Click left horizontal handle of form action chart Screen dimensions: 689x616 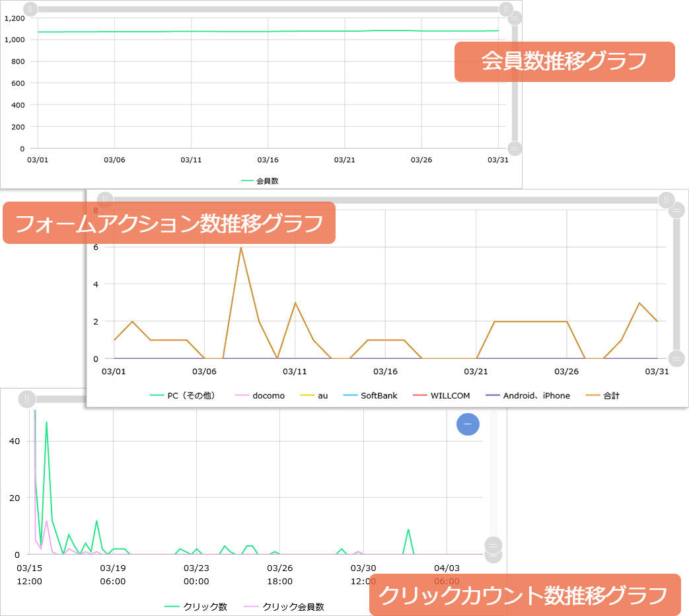(105, 200)
